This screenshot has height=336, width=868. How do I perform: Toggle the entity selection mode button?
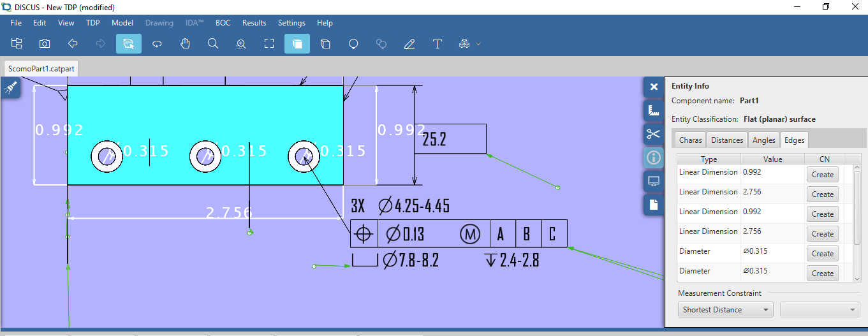pyautogui.click(x=129, y=43)
